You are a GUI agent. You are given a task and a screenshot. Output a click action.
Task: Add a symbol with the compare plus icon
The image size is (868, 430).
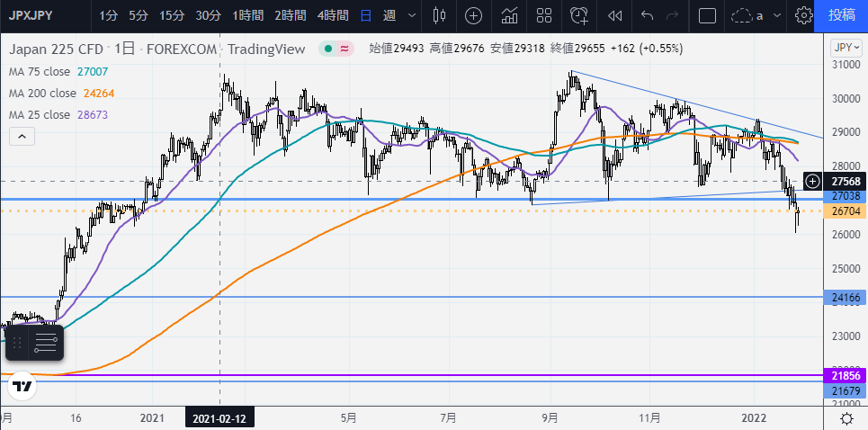point(473,15)
